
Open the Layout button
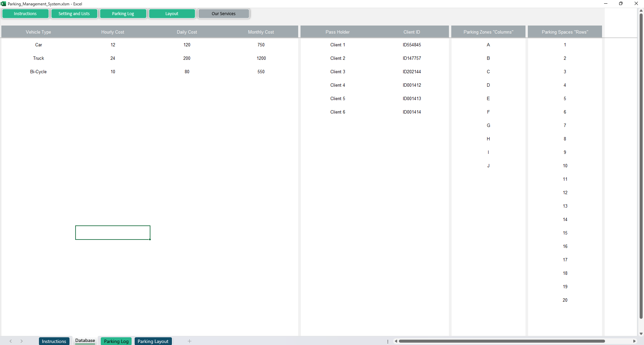[x=172, y=14]
